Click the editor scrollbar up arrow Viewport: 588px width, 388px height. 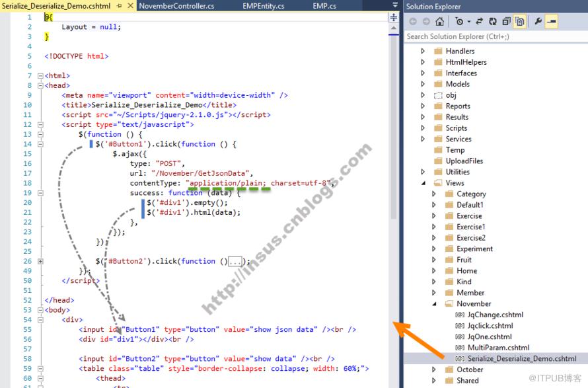tap(393, 28)
